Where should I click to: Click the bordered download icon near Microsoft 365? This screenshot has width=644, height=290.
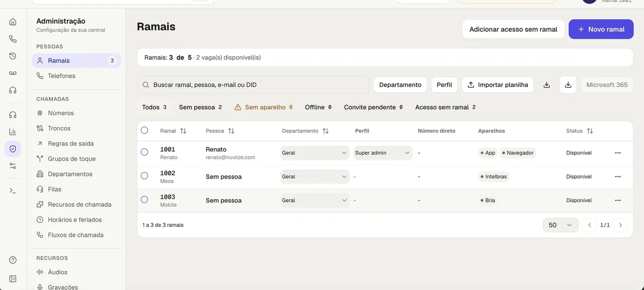[x=568, y=85]
